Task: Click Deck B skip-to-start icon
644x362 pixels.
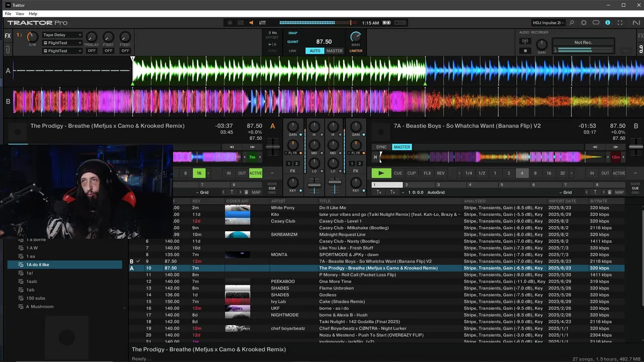Action: click(x=375, y=157)
